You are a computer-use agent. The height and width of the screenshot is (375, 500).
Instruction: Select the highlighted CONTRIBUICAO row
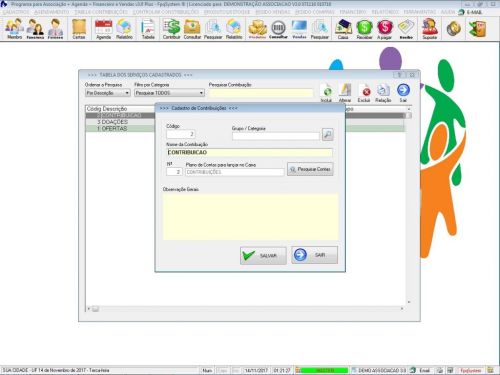120,116
